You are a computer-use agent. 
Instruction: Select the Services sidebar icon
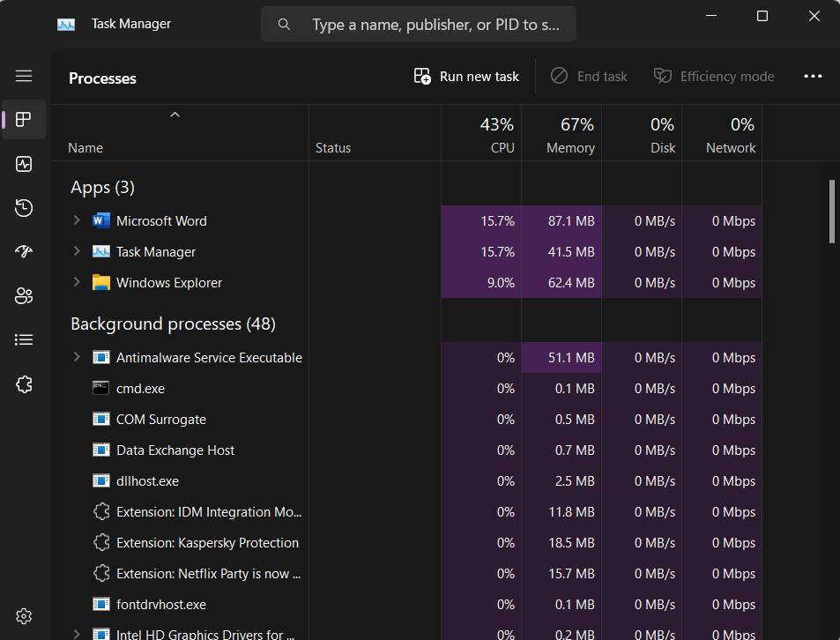point(24,383)
